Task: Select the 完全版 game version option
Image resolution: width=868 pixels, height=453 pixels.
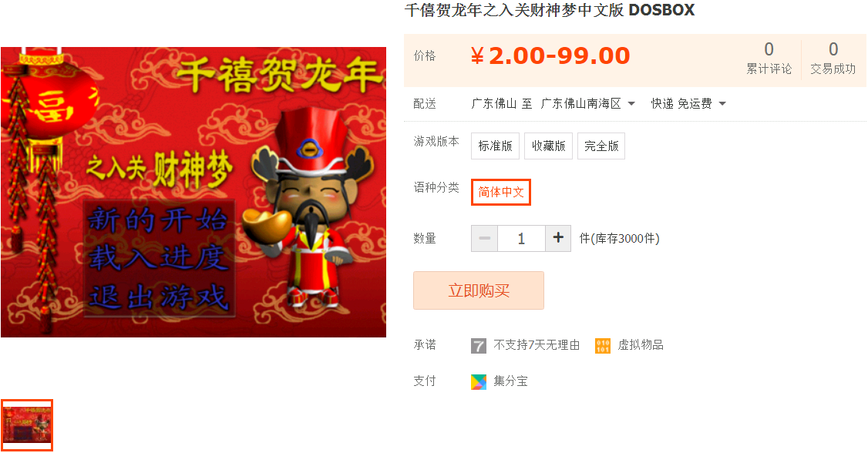Action: click(x=601, y=146)
